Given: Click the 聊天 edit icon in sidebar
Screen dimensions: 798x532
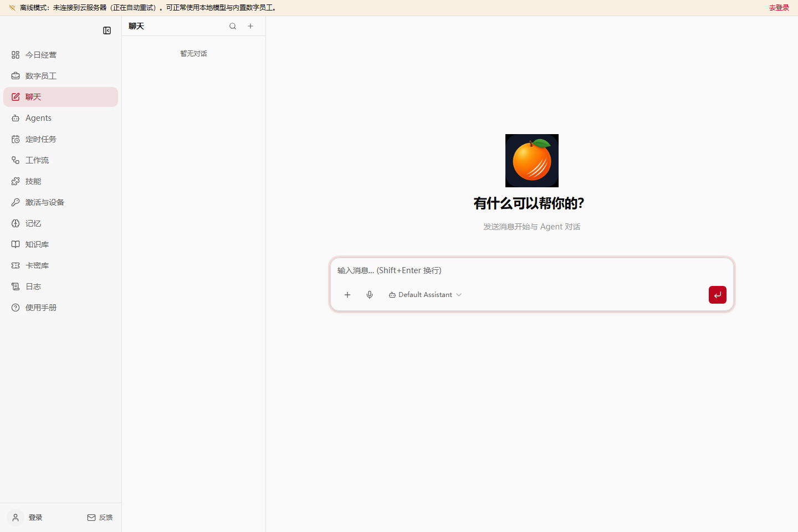Looking at the screenshot, I should pyautogui.click(x=16, y=97).
